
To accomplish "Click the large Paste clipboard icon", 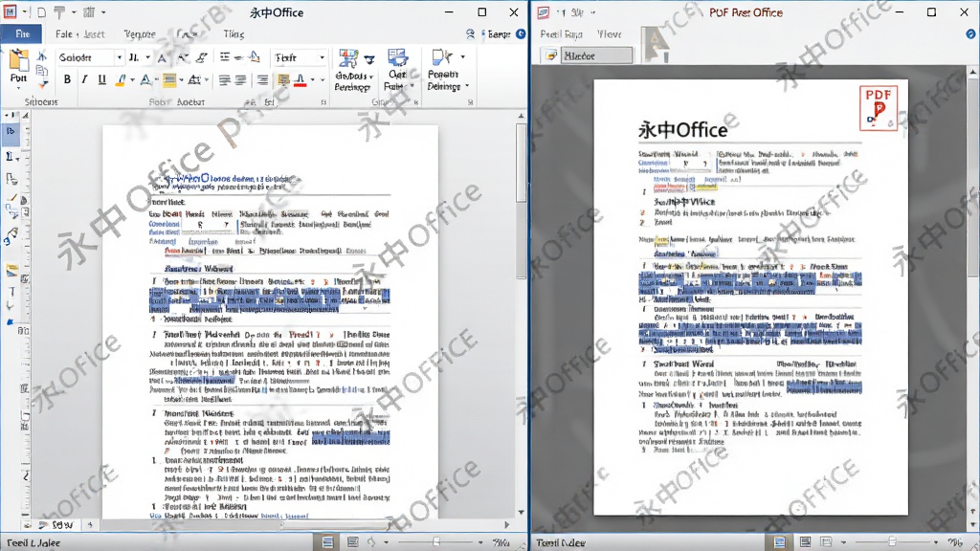I will [x=19, y=60].
